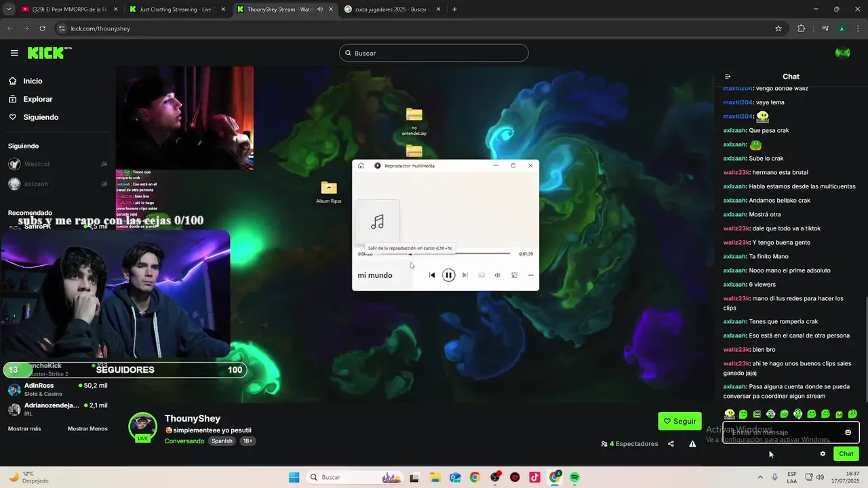Open Chrome media controls icon
868x488 pixels.
825,28
